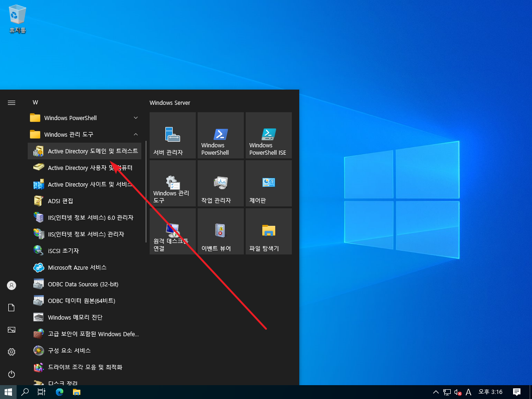The height and width of the screenshot is (399, 532).
Task: Click the app list scrollbar
Action: click(146, 192)
